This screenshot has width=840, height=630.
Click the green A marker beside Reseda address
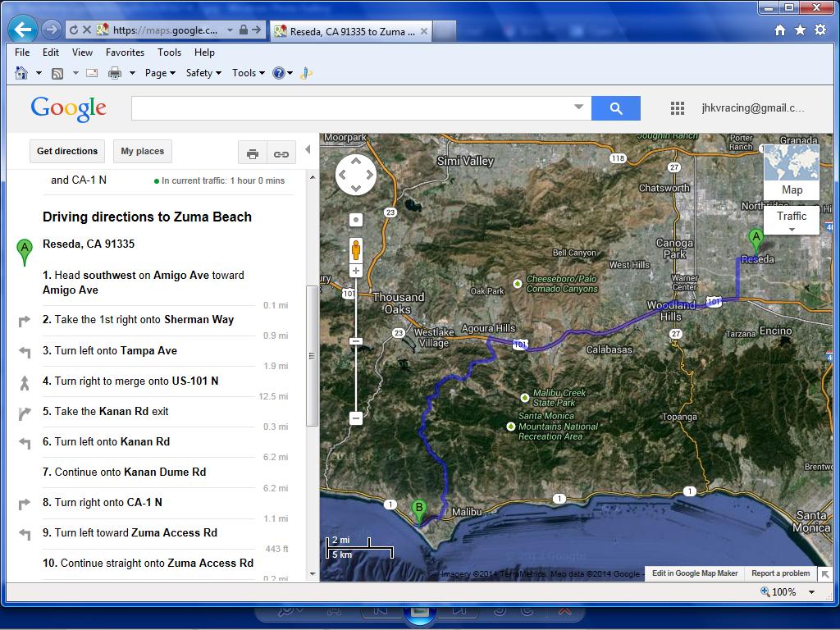[24, 252]
